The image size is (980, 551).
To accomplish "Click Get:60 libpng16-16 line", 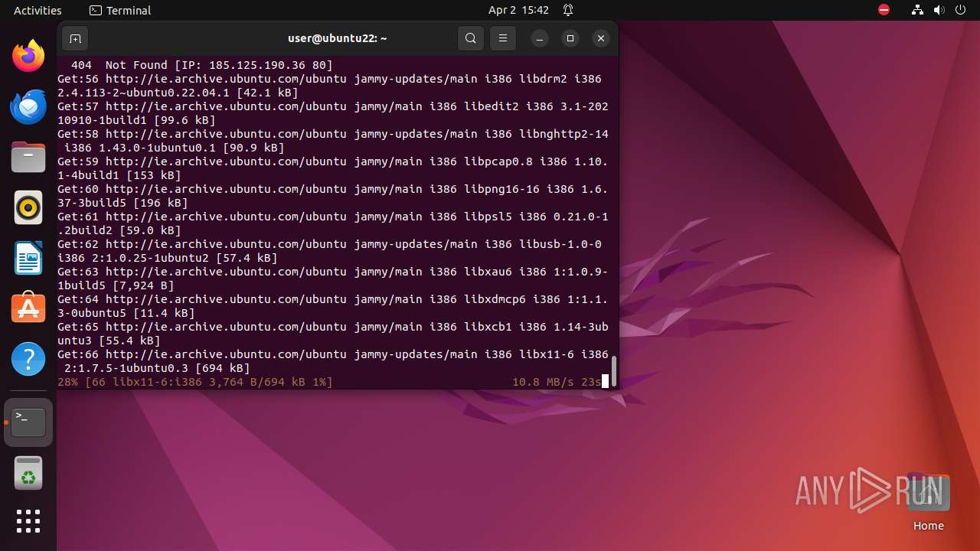I will pos(333,196).
